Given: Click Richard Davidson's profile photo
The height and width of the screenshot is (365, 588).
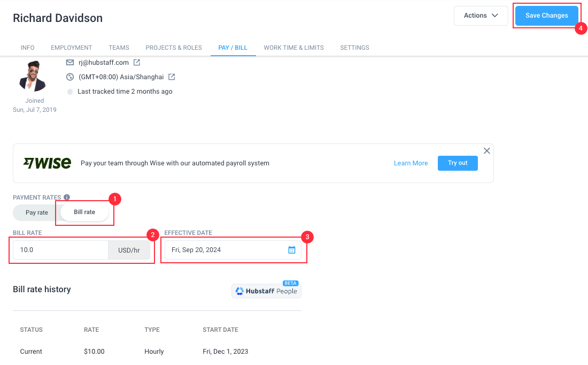Looking at the screenshot, I should tap(33, 76).
